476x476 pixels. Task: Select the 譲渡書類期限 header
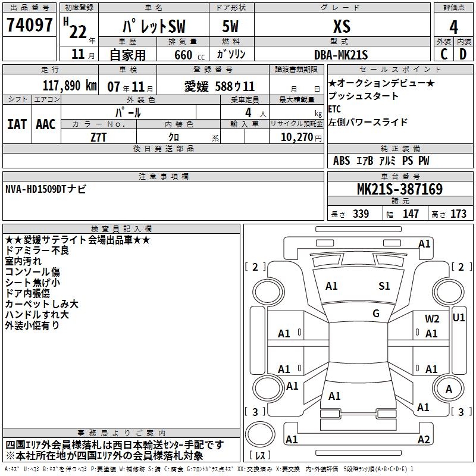tap(296, 70)
